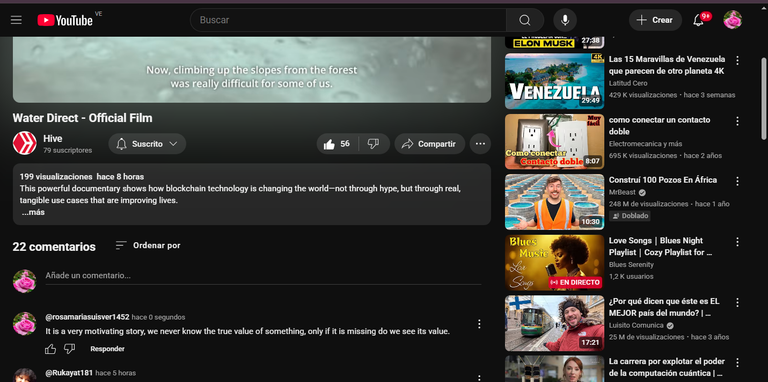Click the Compartir share button
Image resolution: width=768 pixels, height=382 pixels.
[430, 144]
